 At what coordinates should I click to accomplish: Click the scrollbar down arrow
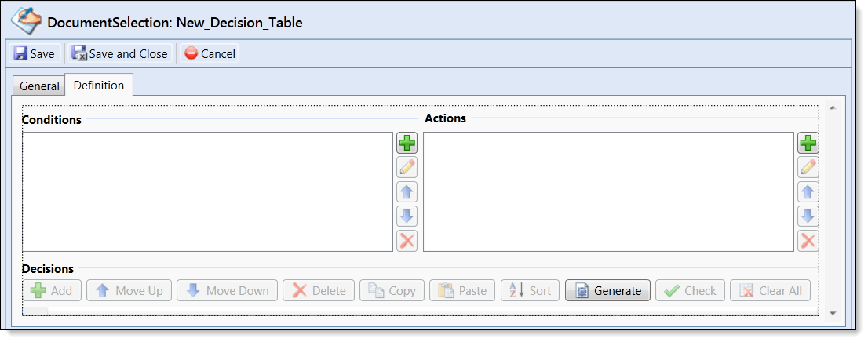pos(833,313)
